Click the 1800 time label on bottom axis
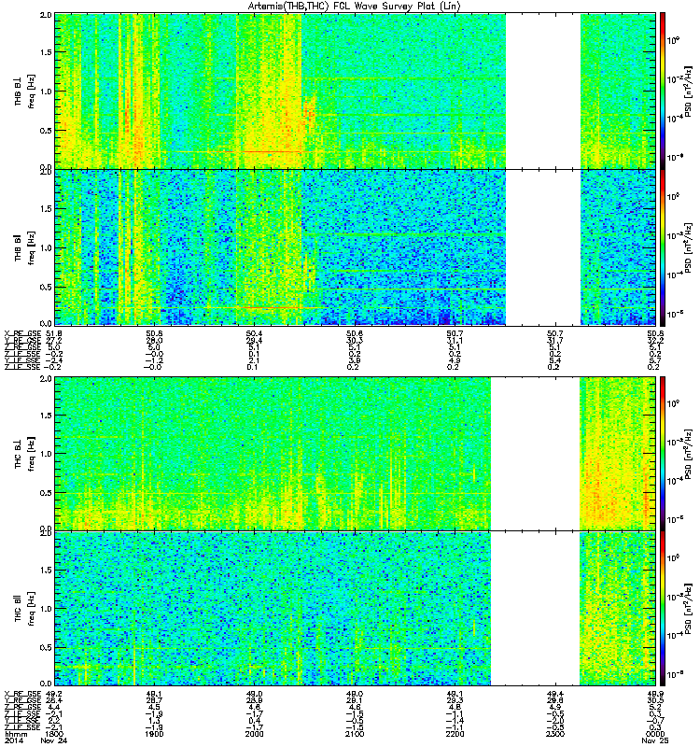700x747 pixels. point(55,734)
